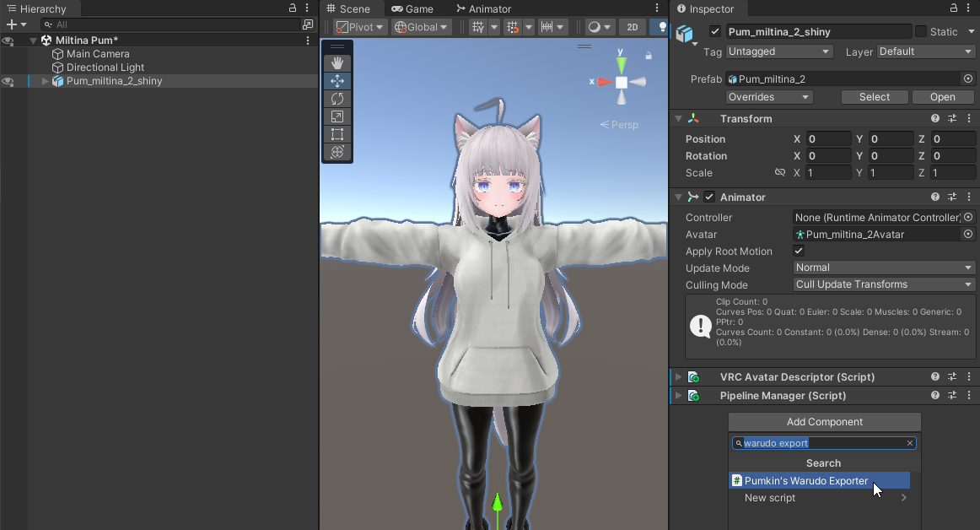Image resolution: width=980 pixels, height=530 pixels.
Task: Pick Avatar object via circle selector
Action: click(968, 234)
